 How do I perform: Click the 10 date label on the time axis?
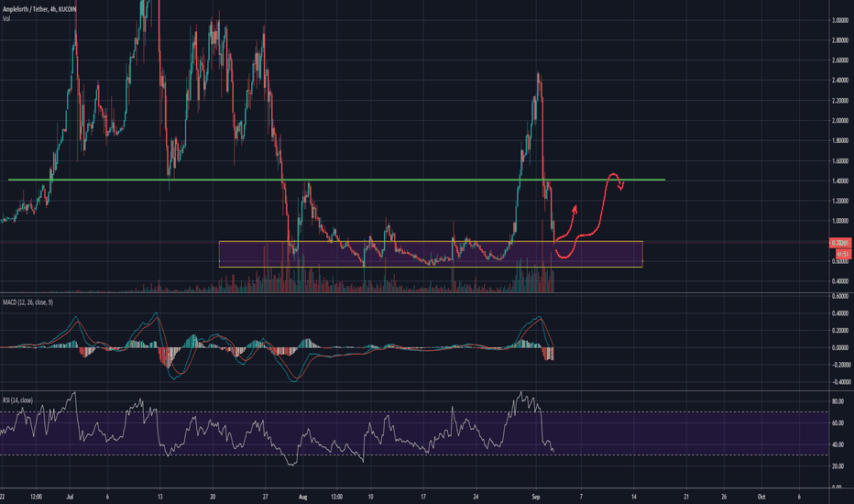click(x=370, y=497)
